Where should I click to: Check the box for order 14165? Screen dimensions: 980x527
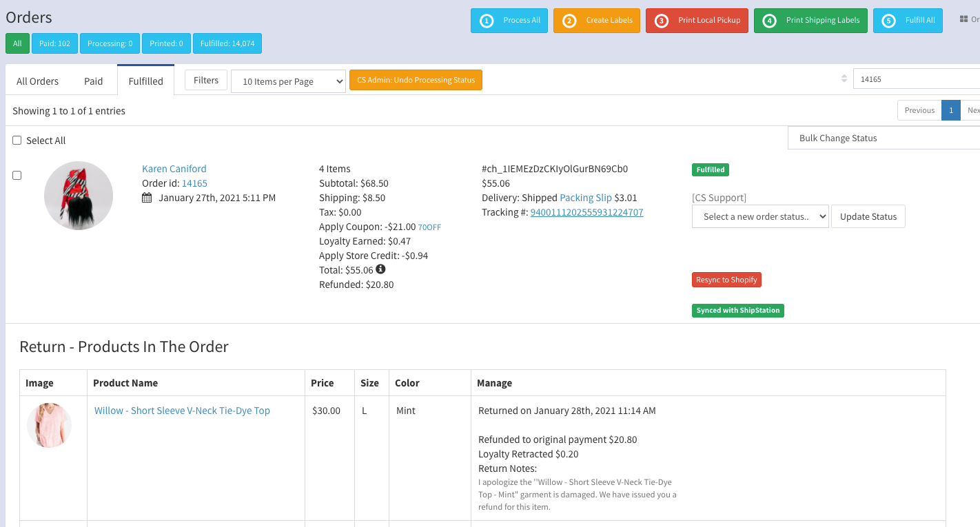pos(17,176)
